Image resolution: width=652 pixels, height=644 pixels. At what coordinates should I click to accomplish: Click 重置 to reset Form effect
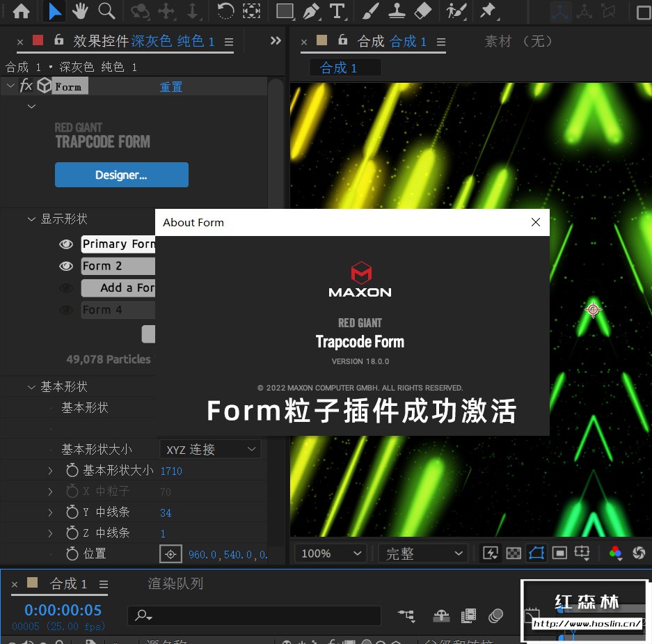coord(171,87)
